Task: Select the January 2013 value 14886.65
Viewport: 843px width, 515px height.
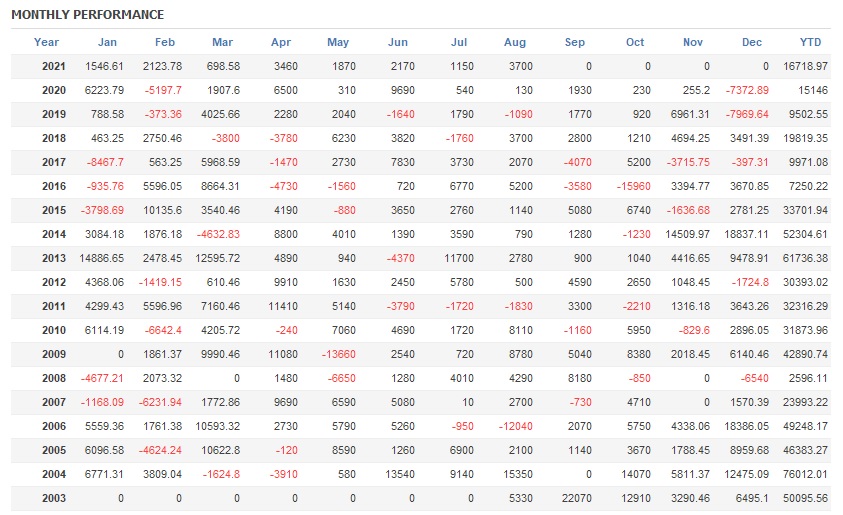Action: (x=103, y=258)
